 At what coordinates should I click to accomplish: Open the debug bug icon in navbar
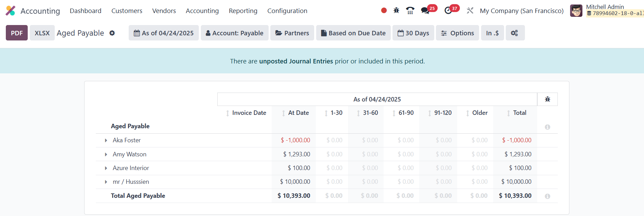[x=396, y=11]
